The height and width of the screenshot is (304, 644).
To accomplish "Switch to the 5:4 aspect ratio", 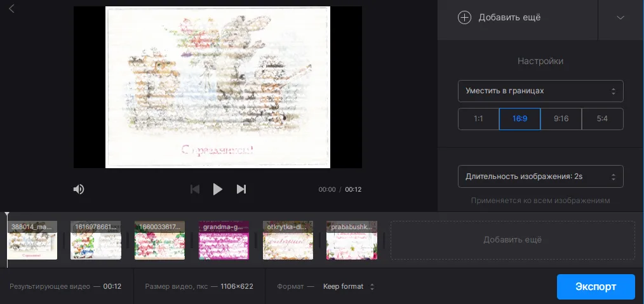I will 602,119.
